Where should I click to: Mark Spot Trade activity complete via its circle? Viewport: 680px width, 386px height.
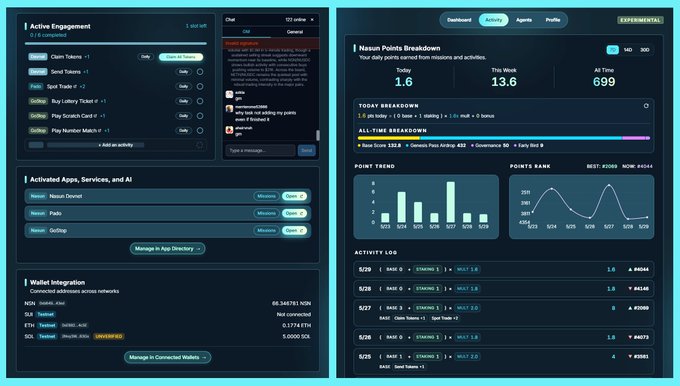tap(200, 87)
